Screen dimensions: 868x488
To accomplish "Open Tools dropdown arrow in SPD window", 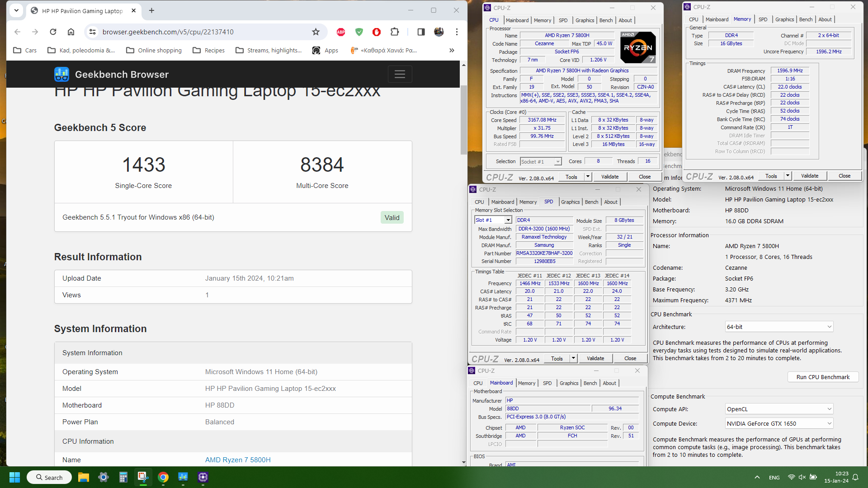I will (x=573, y=358).
